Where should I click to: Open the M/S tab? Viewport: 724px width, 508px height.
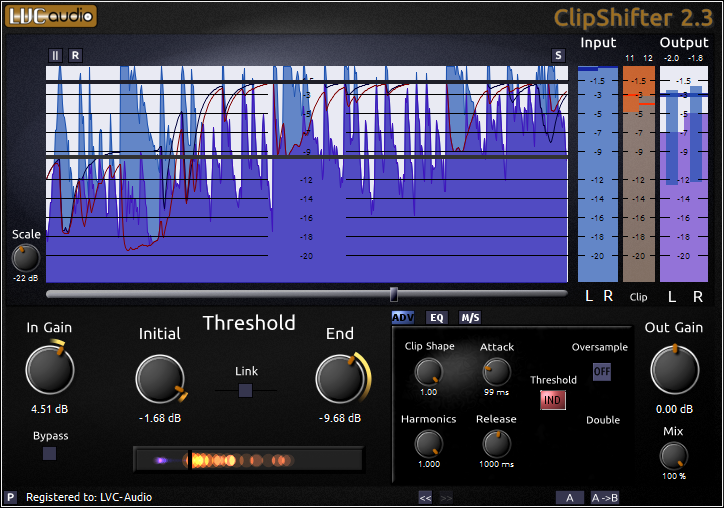[x=470, y=317]
